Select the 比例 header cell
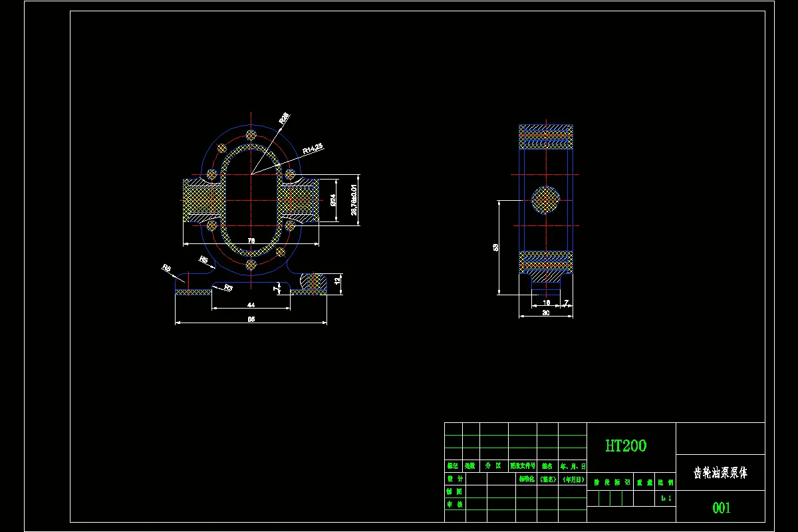 pyautogui.click(x=666, y=483)
